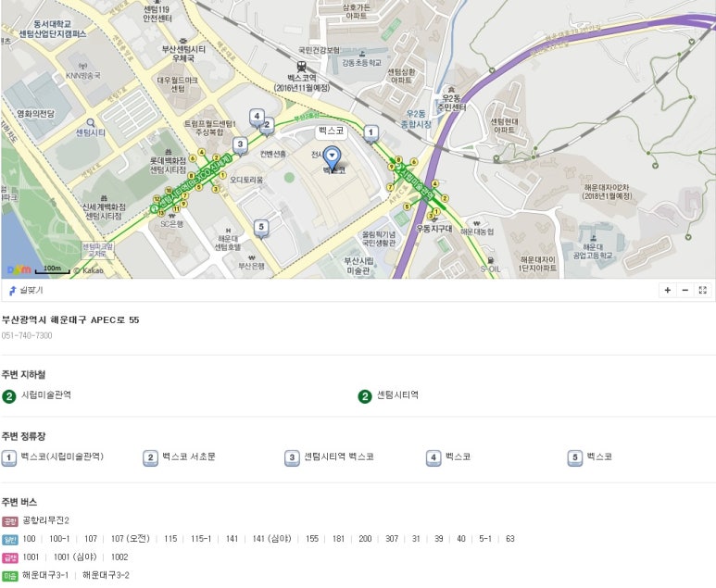The width and height of the screenshot is (716, 588).
Task: Click bus stop marker 4 on map
Action: [257, 119]
